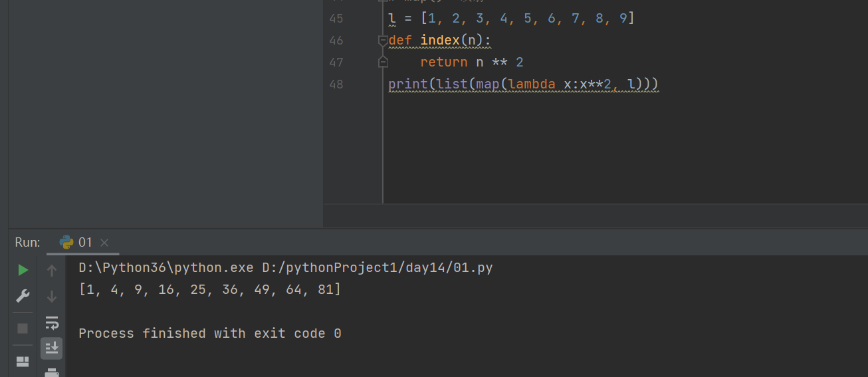This screenshot has width=868, height=377.
Task: Click line number 48 in the gutter
Action: pos(336,84)
